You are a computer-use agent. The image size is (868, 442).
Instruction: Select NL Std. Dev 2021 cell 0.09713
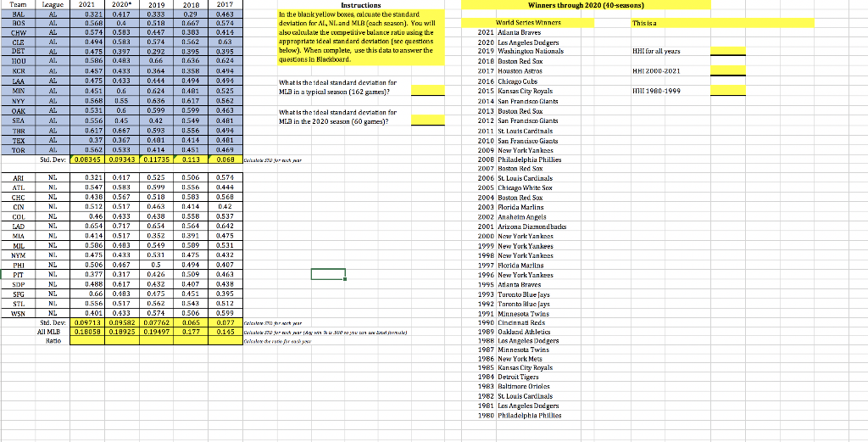[x=88, y=322]
